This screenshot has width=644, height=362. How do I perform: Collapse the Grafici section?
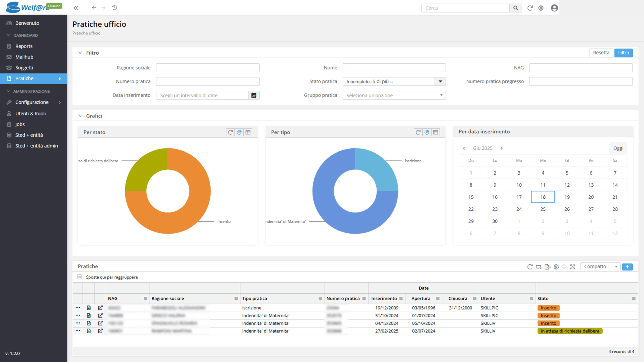(x=80, y=116)
